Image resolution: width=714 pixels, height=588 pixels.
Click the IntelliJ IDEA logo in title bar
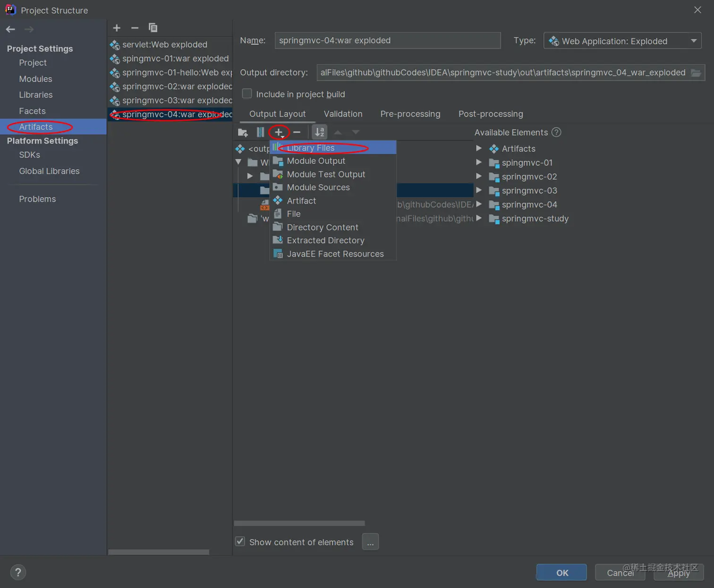(10, 10)
